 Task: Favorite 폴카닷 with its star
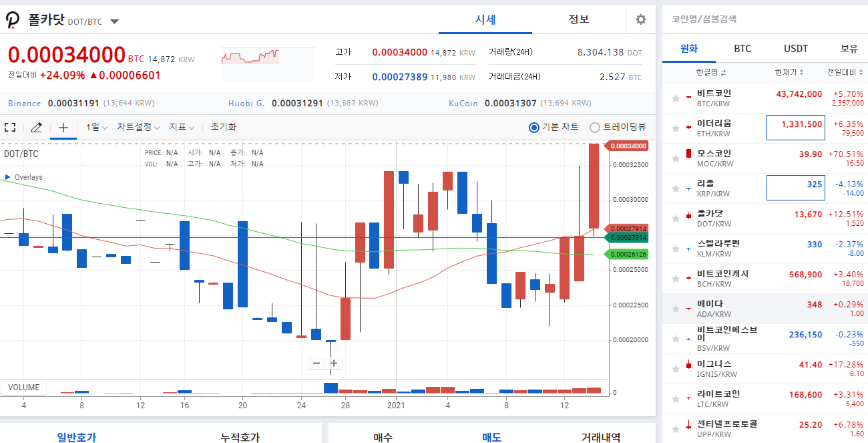pyautogui.click(x=676, y=218)
